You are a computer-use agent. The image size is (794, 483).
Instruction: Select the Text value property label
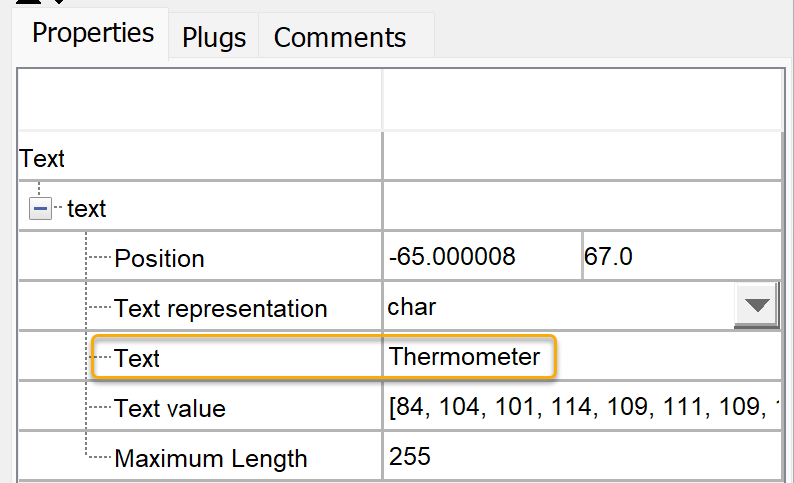coord(170,408)
